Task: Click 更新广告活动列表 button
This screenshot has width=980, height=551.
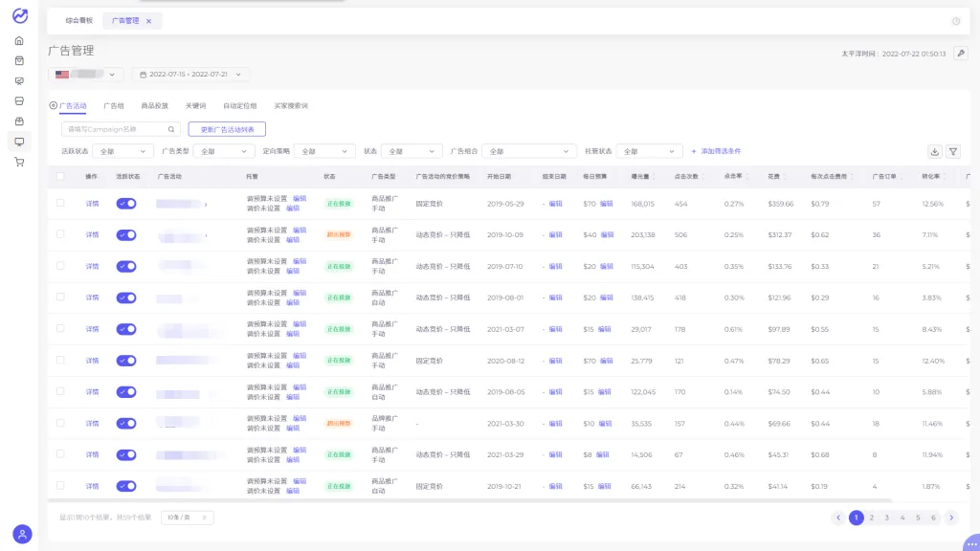Action: 227,129
